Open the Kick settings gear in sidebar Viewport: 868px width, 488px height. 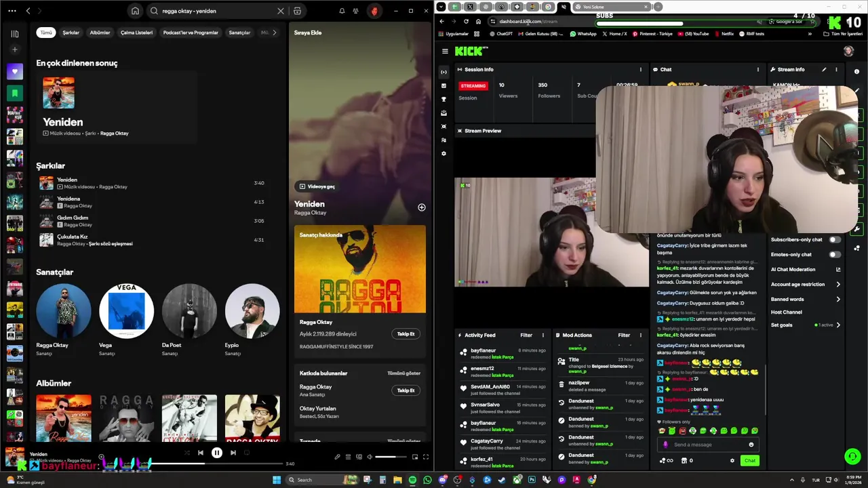pyautogui.click(x=443, y=154)
